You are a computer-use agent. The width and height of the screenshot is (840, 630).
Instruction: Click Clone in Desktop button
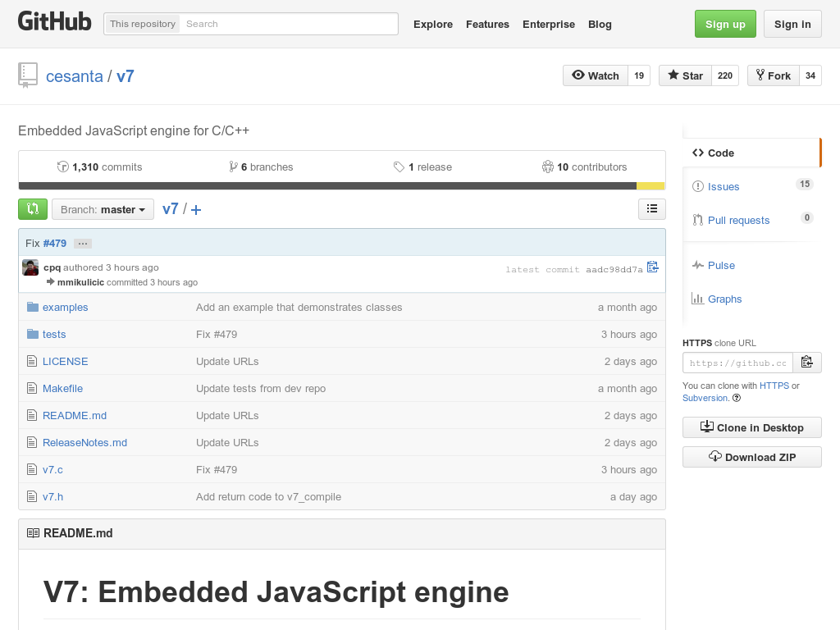[751, 427]
